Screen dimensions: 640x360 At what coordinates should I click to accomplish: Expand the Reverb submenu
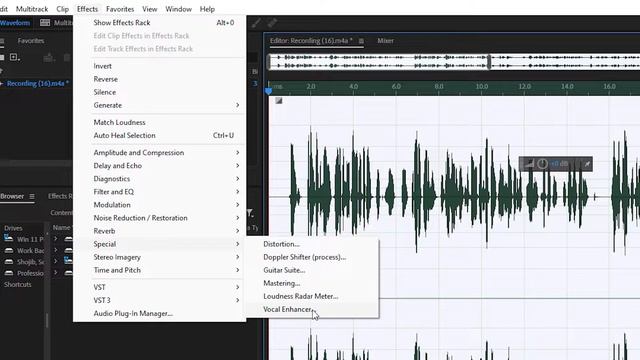tap(160, 231)
